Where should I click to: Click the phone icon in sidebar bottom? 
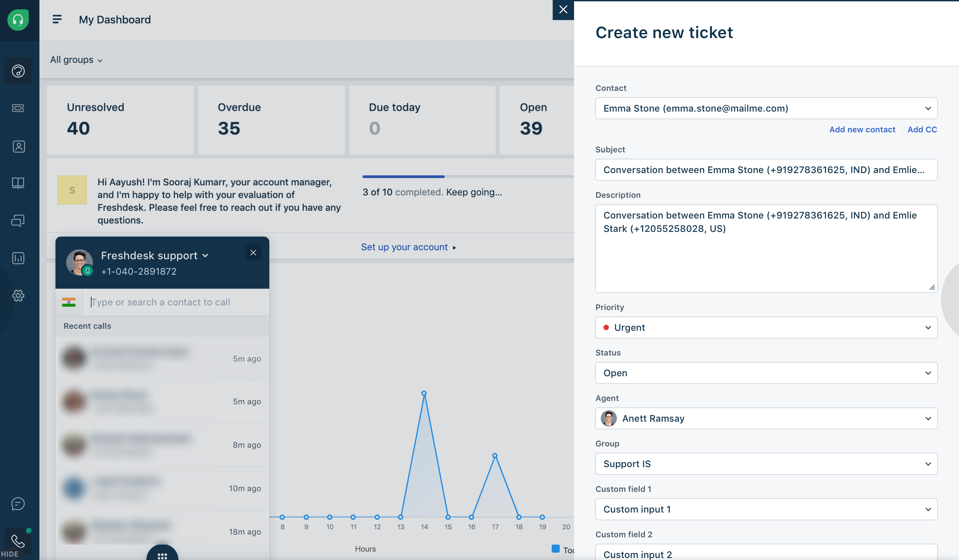coord(18,540)
